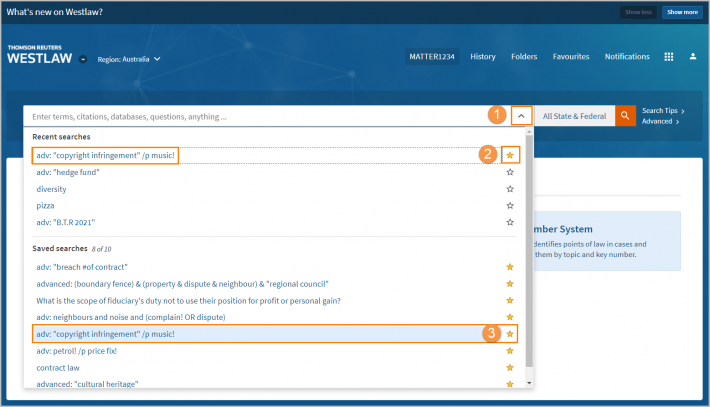This screenshot has width=710, height=407.
Task: Run the recent search "diversity"
Action: point(51,189)
